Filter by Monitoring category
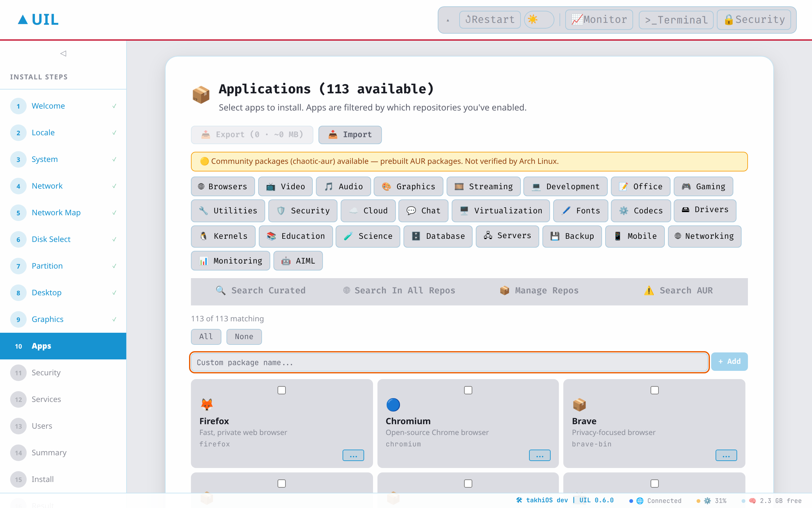812x508 pixels. pos(231,261)
